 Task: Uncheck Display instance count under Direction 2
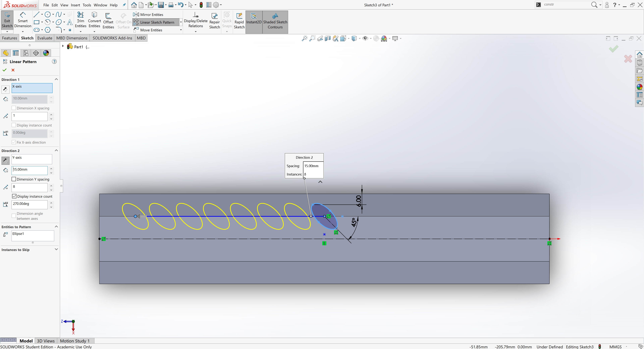pos(14,196)
